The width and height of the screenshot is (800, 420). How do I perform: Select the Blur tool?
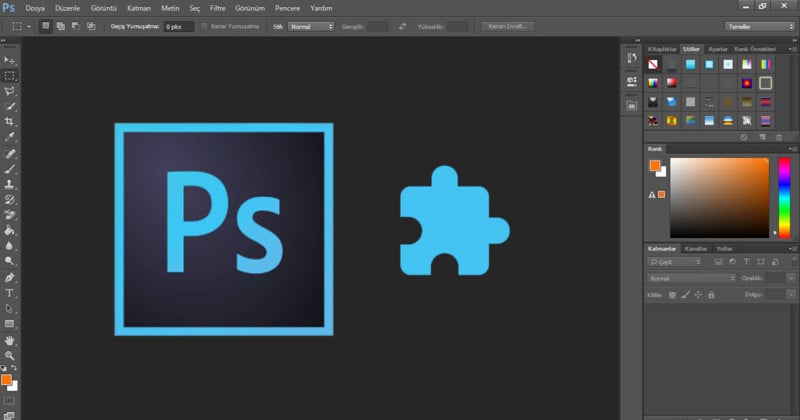click(x=9, y=245)
